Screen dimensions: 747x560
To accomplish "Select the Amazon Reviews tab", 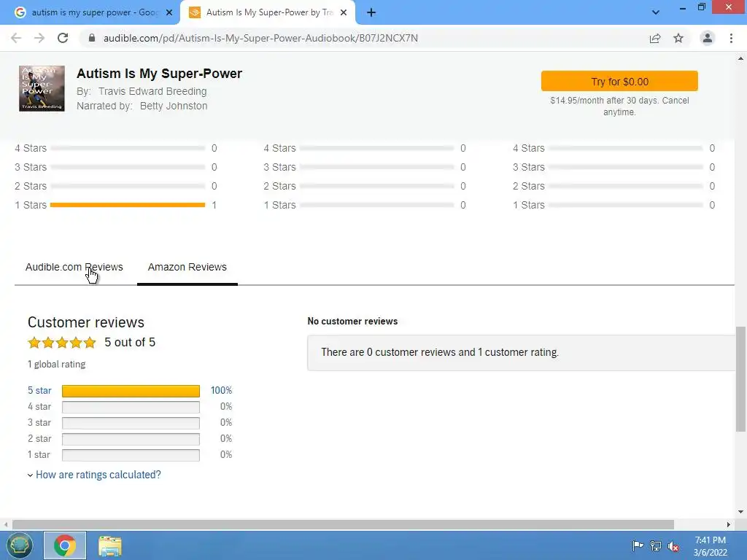I will pyautogui.click(x=187, y=267).
